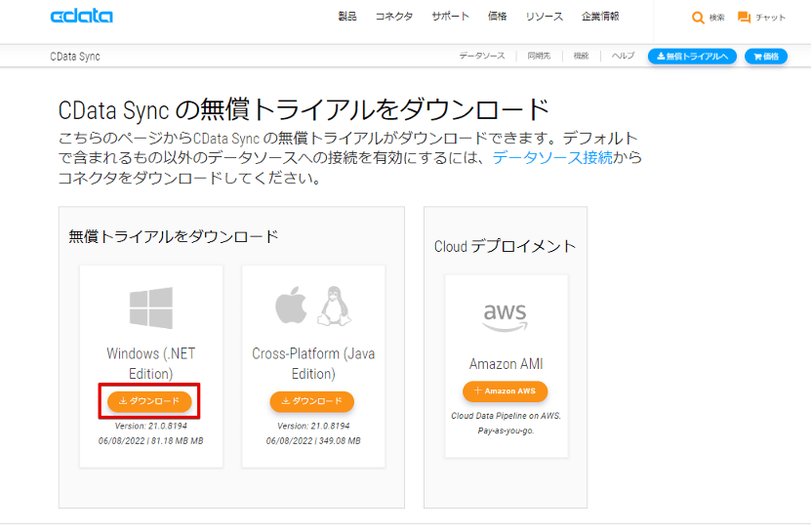Click the Apple logo icon

click(x=291, y=305)
